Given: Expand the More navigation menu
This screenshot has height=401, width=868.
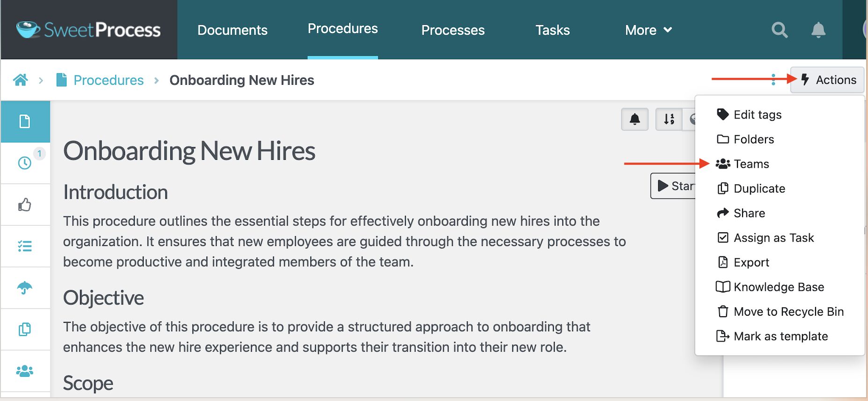Looking at the screenshot, I should click(x=648, y=30).
